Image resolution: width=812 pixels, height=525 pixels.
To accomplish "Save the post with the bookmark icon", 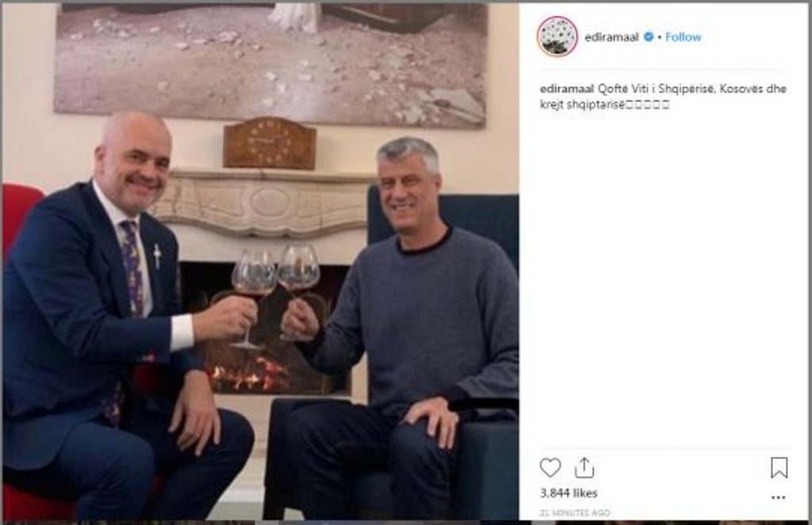I will click(x=779, y=468).
